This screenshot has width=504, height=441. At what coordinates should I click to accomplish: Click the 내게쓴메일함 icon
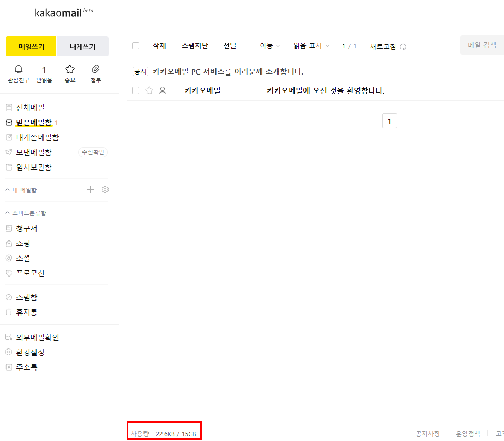point(9,137)
